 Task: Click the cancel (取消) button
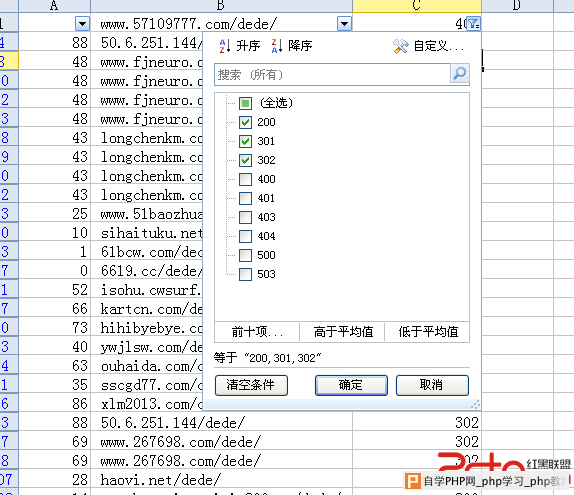tap(432, 385)
